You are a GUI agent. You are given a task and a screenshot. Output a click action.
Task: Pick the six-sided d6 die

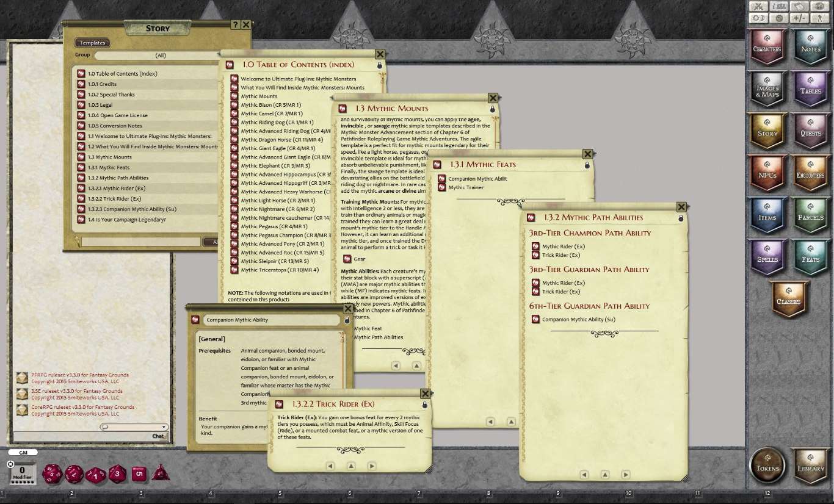pos(139,473)
